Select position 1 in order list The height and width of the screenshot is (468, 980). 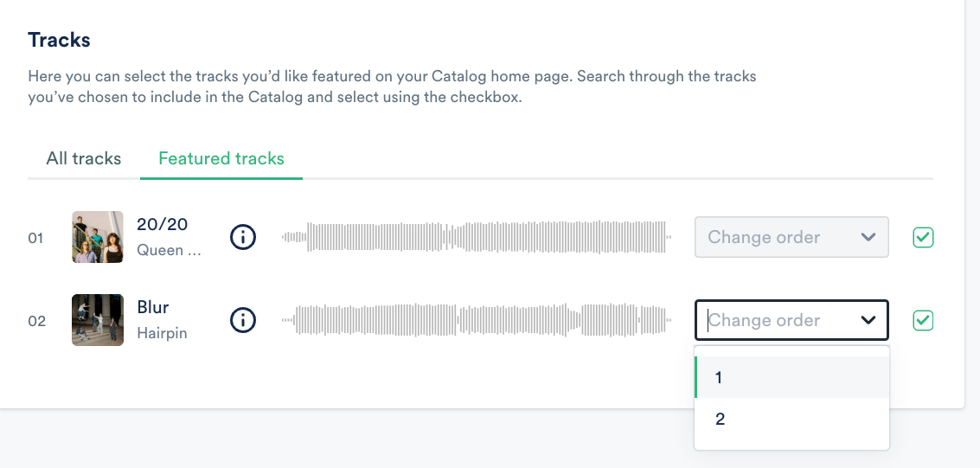791,377
